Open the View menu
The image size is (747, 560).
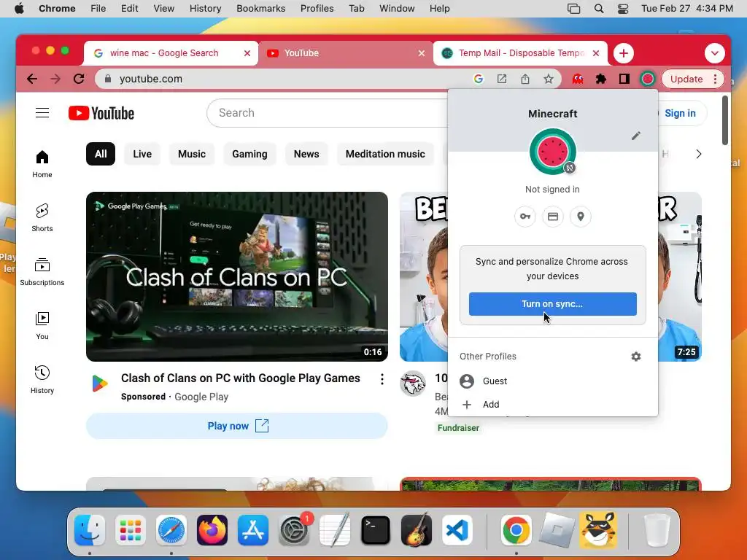[163, 8]
